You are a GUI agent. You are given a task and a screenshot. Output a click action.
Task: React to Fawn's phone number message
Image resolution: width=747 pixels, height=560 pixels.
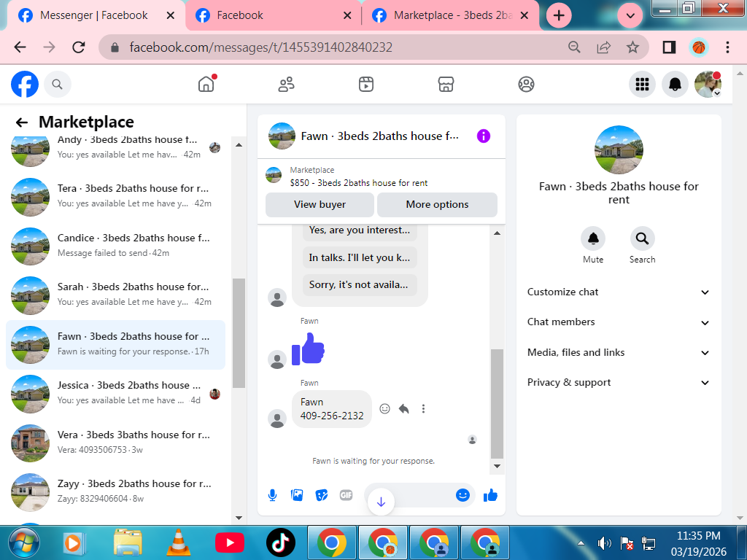[385, 408]
